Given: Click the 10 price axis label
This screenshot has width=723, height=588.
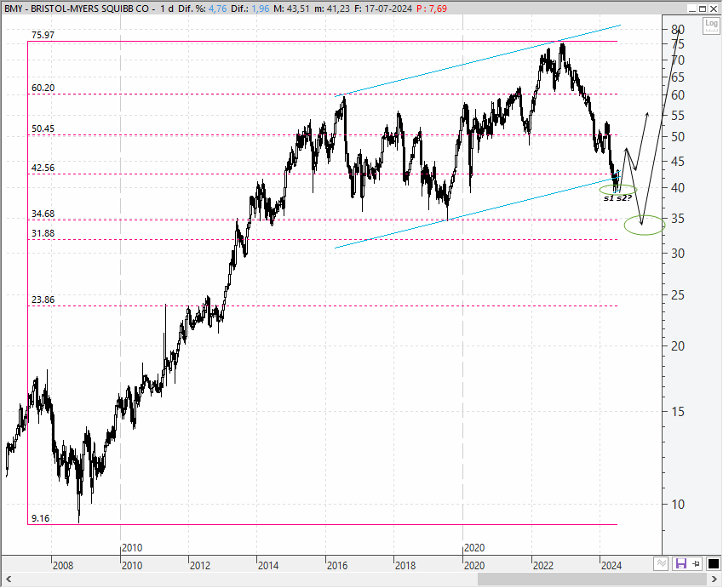Looking at the screenshot, I should 678,505.
